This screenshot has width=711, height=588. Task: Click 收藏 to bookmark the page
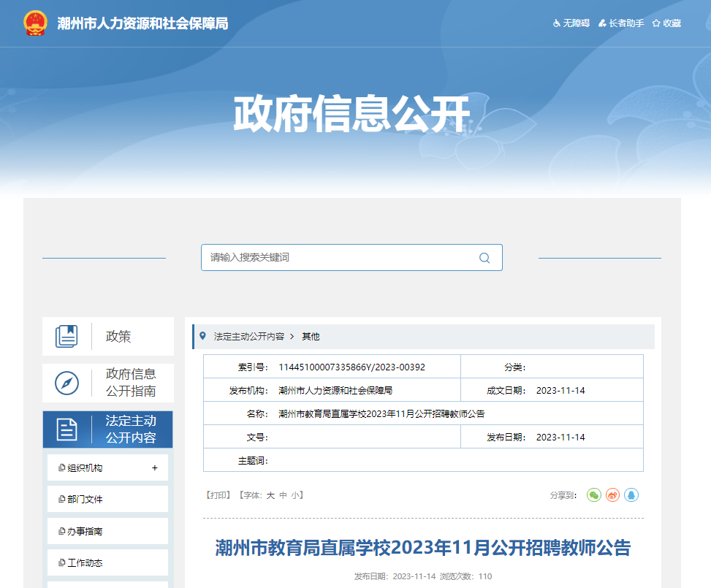point(666,23)
